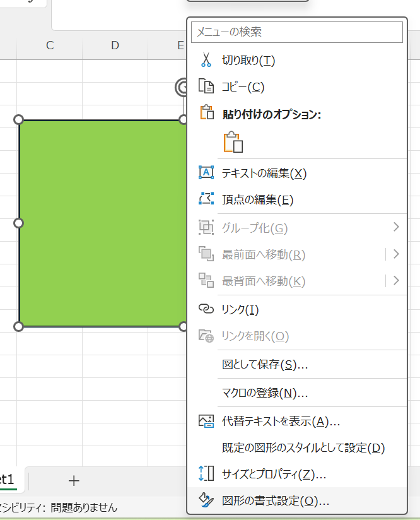Click the Copy icon in context menu
Screen dimensions: 420x520
[x=206, y=87]
